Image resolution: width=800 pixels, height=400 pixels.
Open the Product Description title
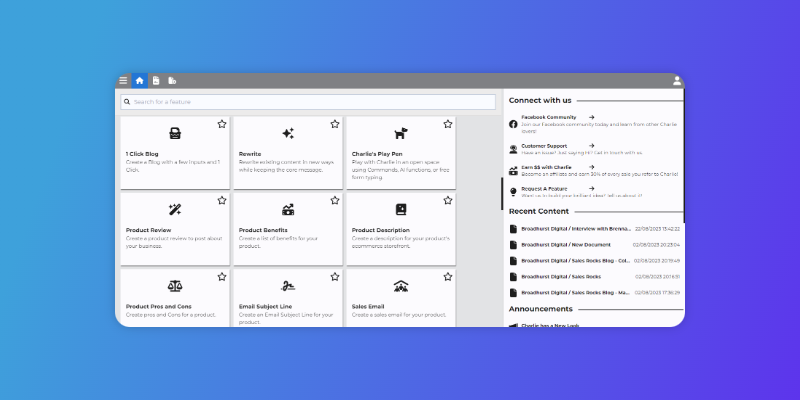tap(381, 230)
